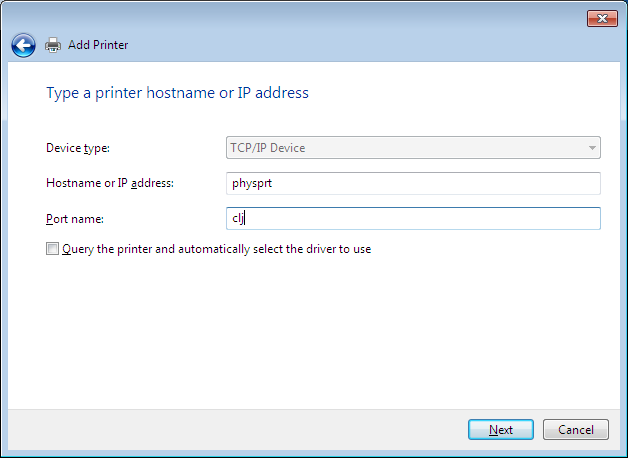The height and width of the screenshot is (458, 628).
Task: Close the Add Printer wizard window
Action: (601, 19)
